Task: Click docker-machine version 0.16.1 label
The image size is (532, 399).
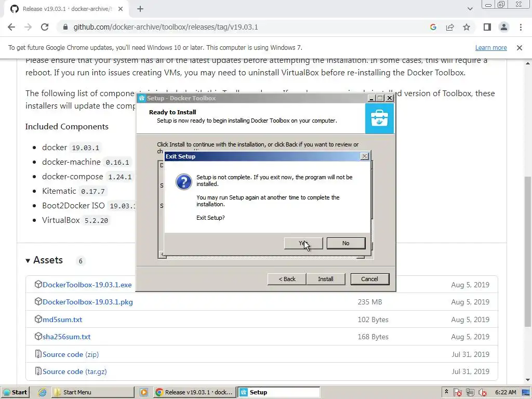Action: click(x=117, y=162)
